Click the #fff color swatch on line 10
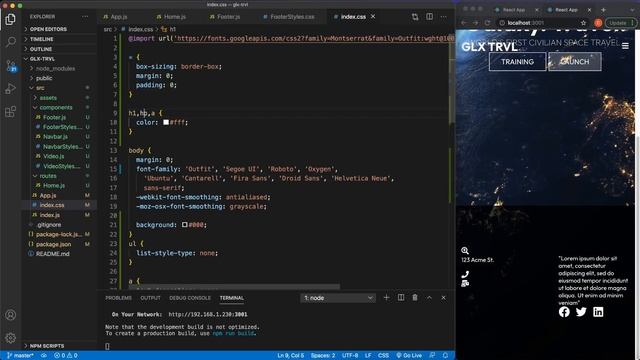 [166, 122]
